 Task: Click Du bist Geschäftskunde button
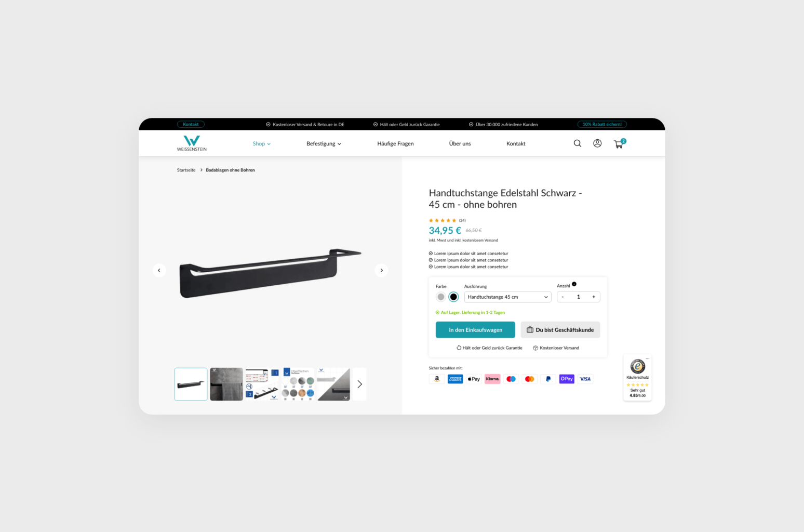pos(560,330)
